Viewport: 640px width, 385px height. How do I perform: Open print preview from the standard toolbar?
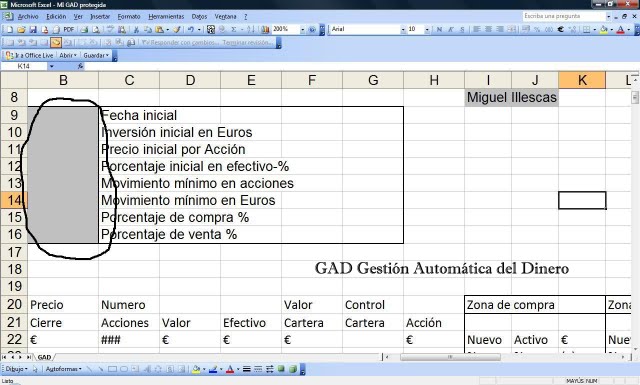coord(96,29)
